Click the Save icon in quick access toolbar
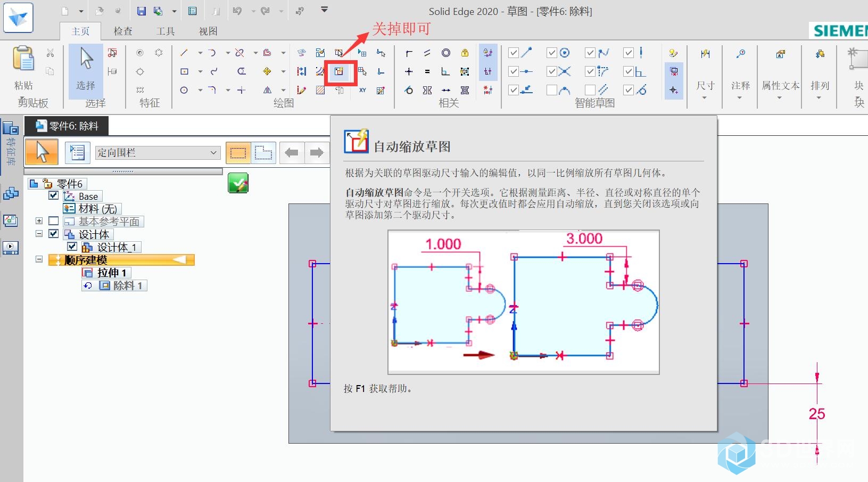 pyautogui.click(x=141, y=11)
